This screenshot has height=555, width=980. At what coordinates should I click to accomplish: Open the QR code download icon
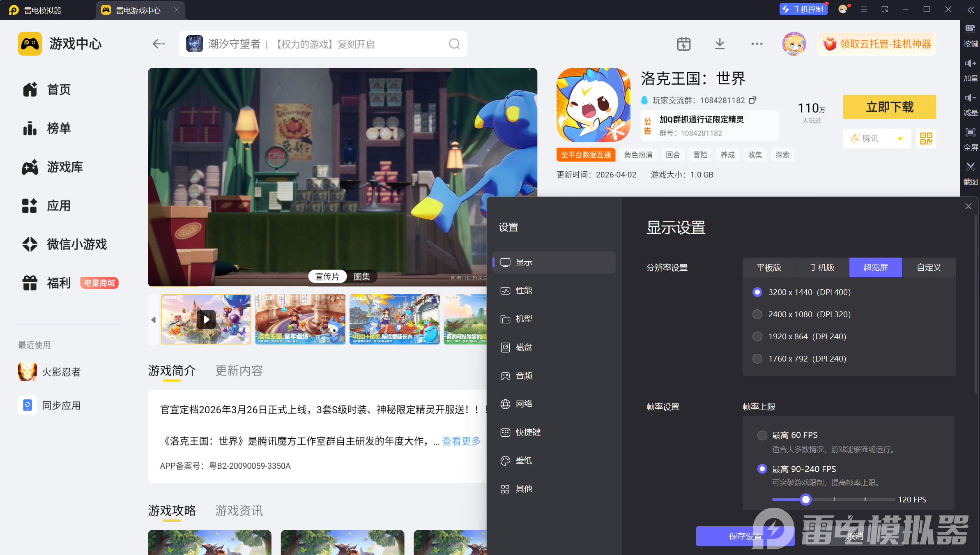(x=926, y=138)
